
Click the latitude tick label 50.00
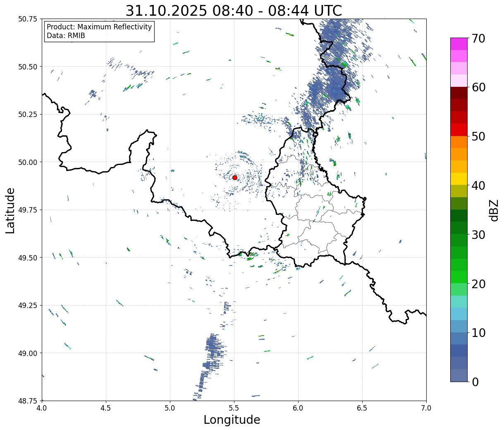28,162
